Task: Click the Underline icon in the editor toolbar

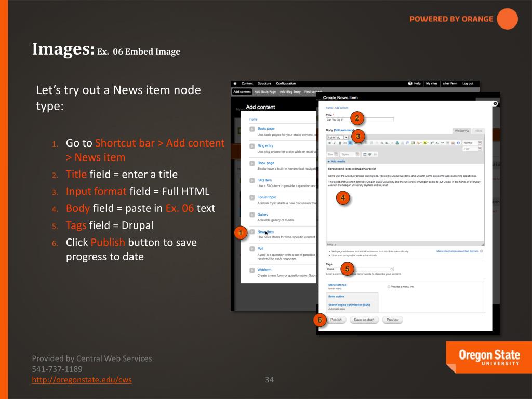Action: coord(340,143)
